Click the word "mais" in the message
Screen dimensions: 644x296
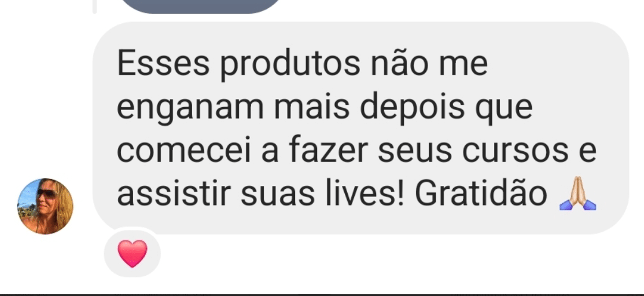point(312,107)
